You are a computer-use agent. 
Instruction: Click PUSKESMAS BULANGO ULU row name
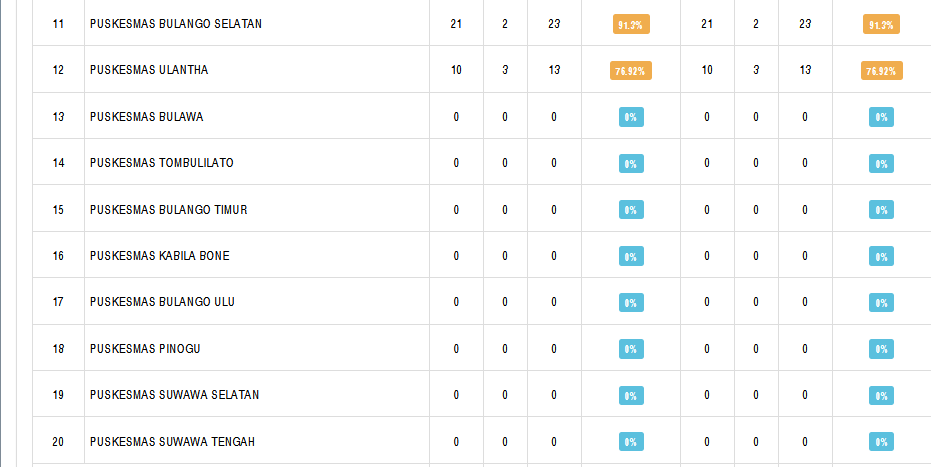[162, 302]
